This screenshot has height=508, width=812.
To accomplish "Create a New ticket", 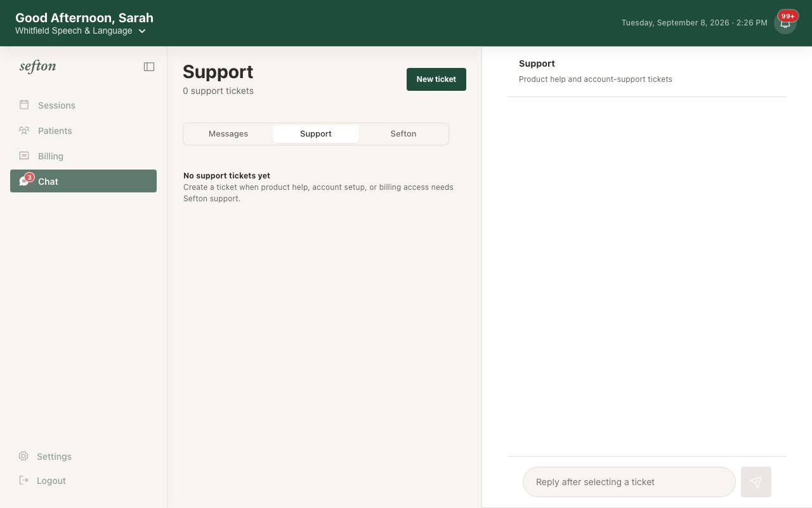I will click(x=436, y=79).
